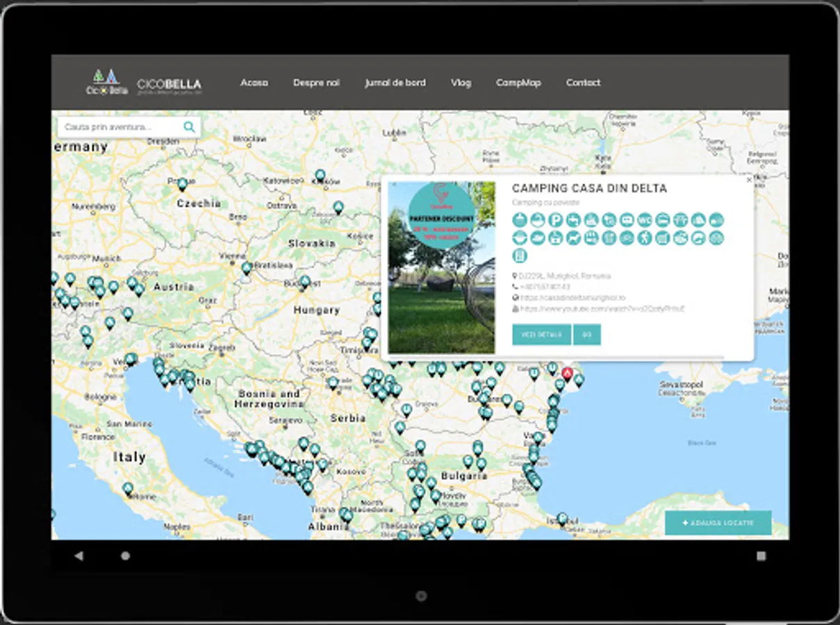
Task: Click the Cauta prin aventura search field
Action: [x=118, y=127]
